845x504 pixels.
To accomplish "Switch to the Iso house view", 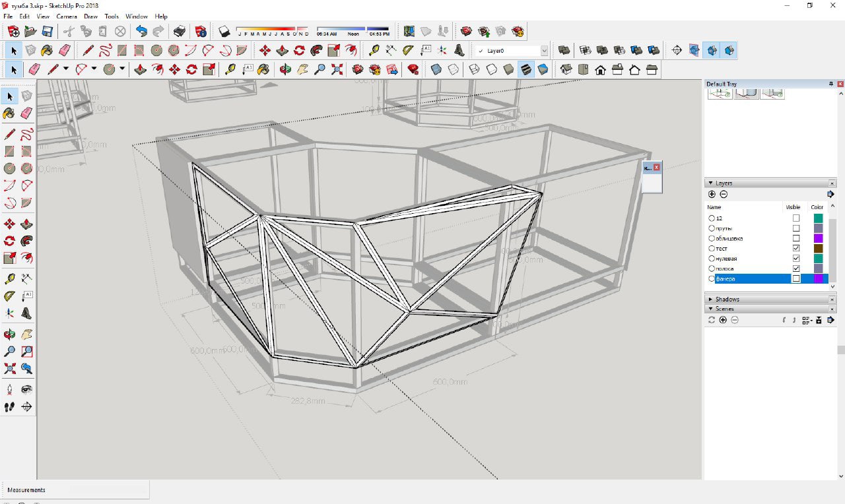I will [566, 69].
